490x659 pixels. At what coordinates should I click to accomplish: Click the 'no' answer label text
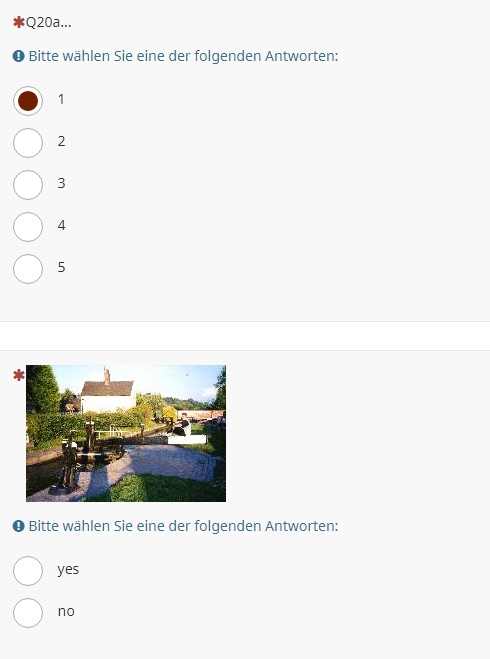(x=66, y=611)
